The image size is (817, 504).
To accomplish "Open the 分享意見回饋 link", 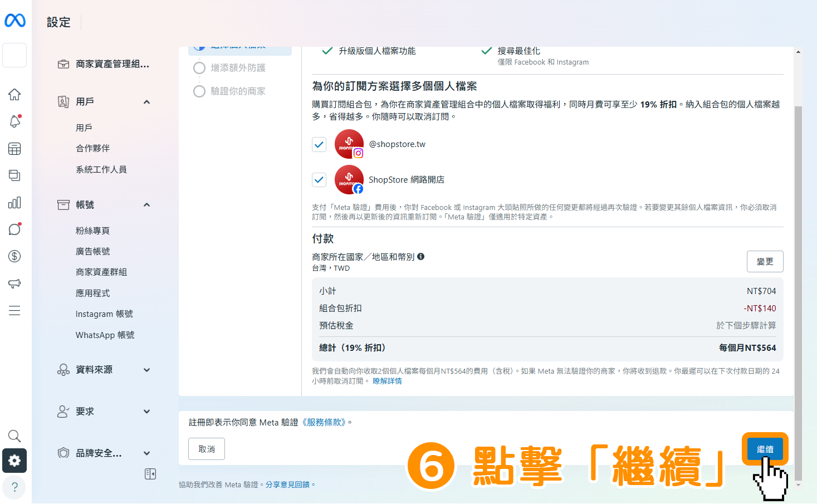I will [x=287, y=485].
